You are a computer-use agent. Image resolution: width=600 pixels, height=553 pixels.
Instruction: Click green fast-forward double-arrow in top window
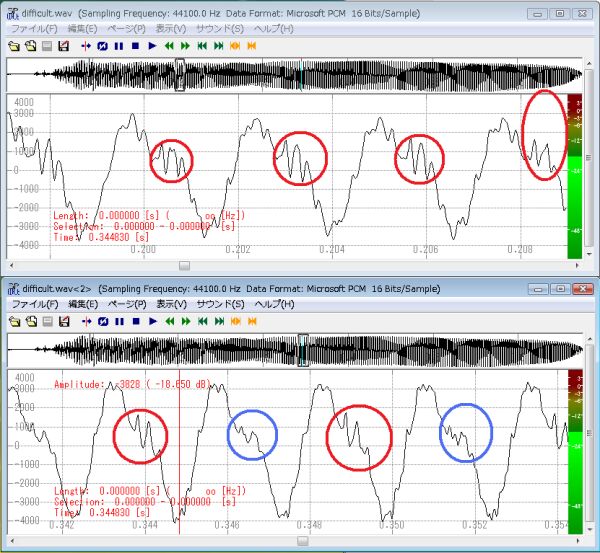point(185,46)
